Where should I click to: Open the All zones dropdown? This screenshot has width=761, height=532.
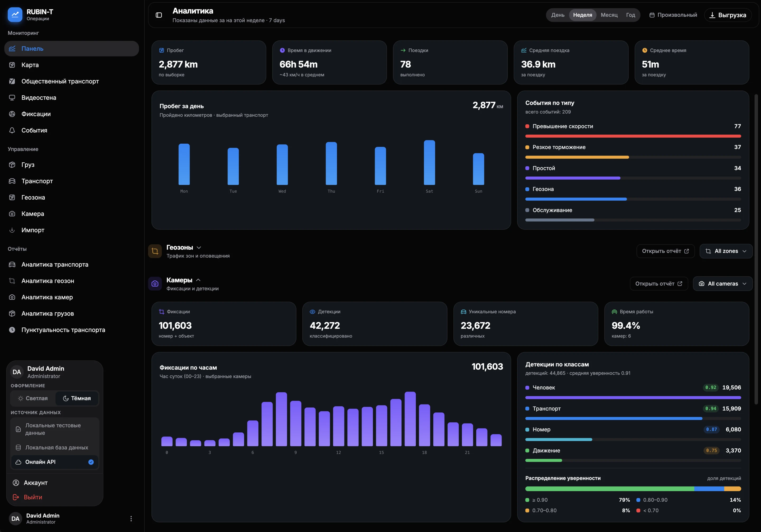click(726, 251)
